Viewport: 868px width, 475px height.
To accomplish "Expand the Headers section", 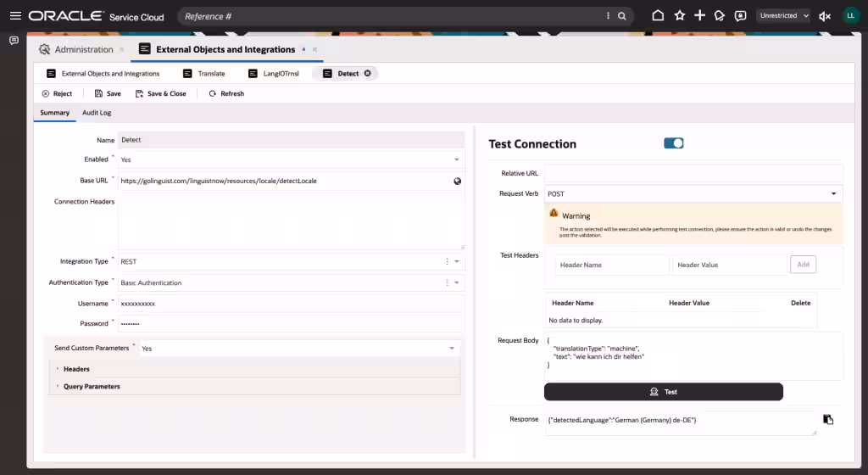I will 76,369.
